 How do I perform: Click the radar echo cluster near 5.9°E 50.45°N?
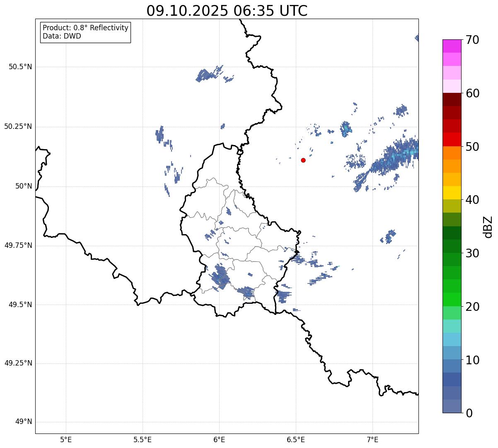[x=209, y=74]
